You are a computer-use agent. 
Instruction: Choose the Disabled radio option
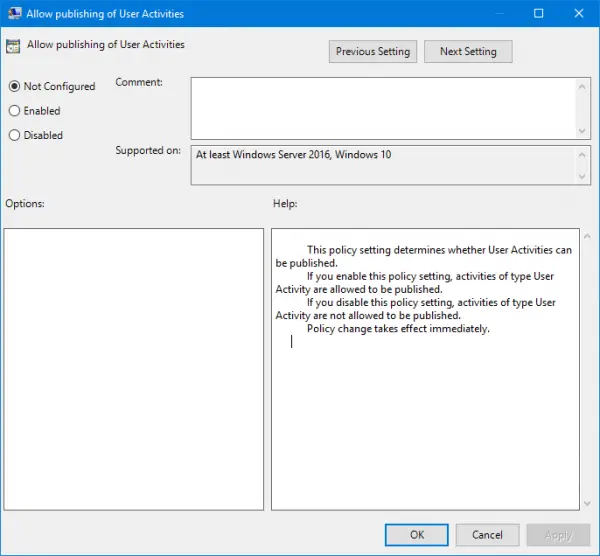(14, 135)
